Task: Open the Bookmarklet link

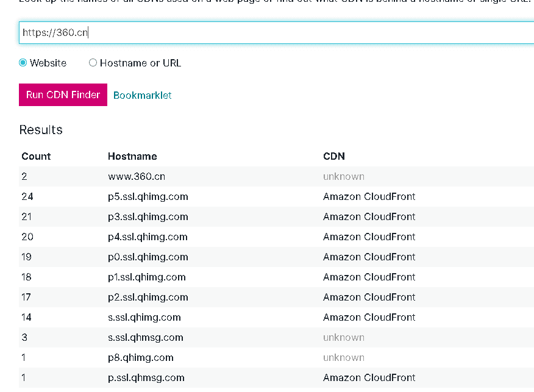Action: [143, 95]
